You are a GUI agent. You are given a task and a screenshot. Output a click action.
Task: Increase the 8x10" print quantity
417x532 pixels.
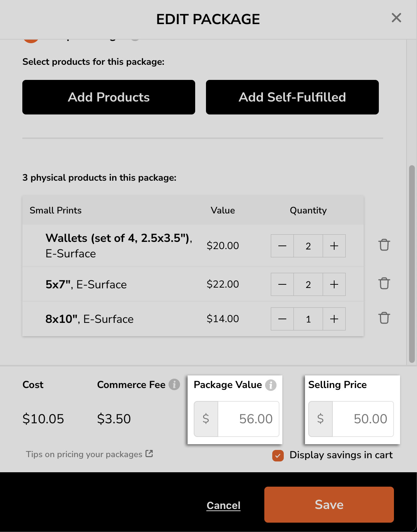[334, 319]
